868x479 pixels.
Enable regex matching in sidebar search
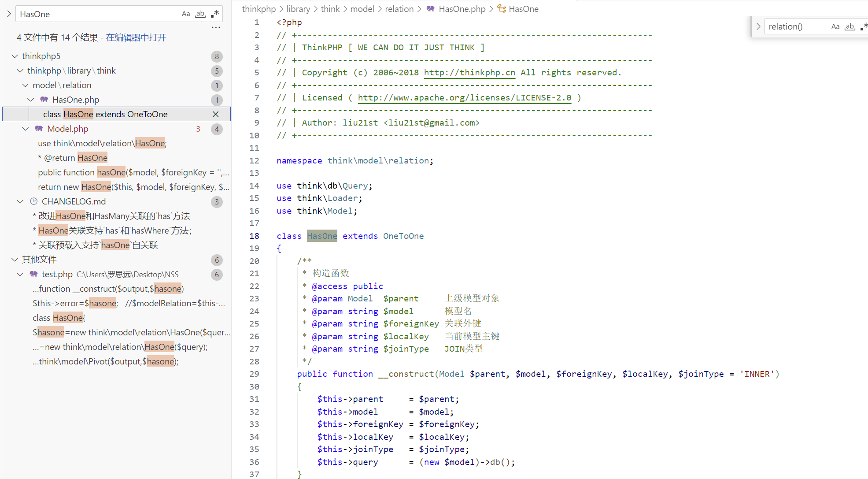(x=214, y=14)
